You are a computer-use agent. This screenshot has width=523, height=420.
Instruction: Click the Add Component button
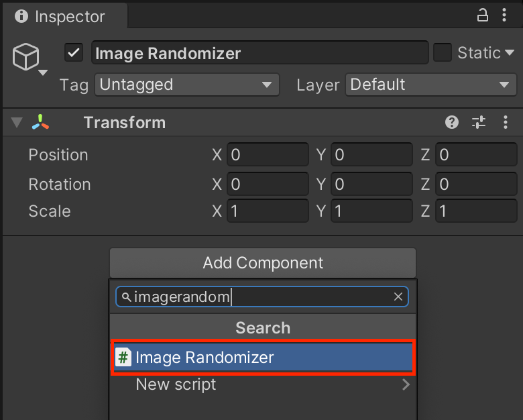point(263,263)
